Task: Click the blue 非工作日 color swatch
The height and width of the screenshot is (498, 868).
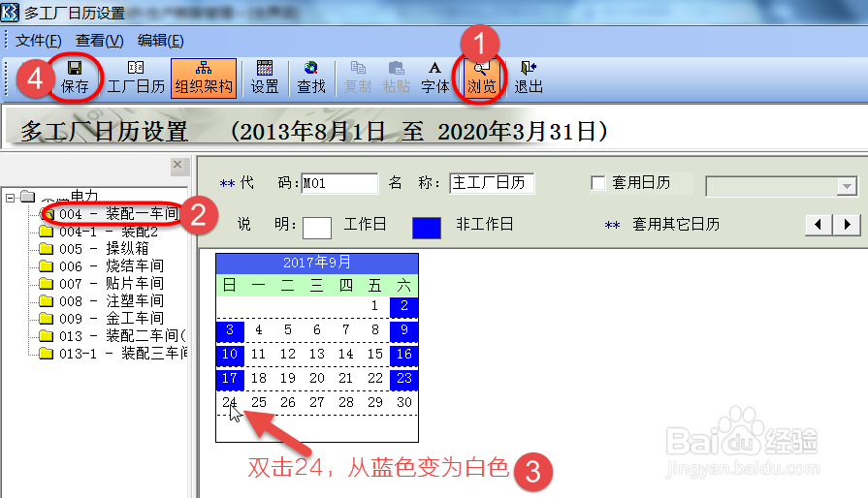Action: 427,228
